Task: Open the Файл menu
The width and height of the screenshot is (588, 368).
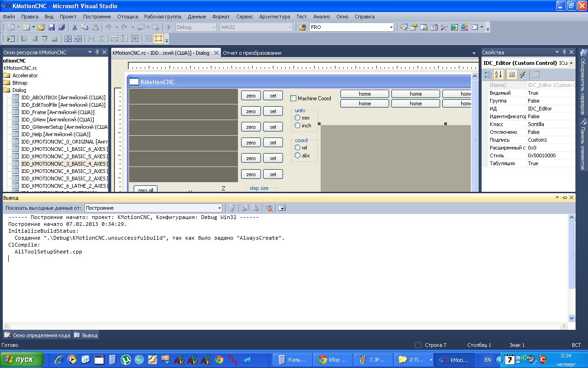Action: [x=9, y=17]
